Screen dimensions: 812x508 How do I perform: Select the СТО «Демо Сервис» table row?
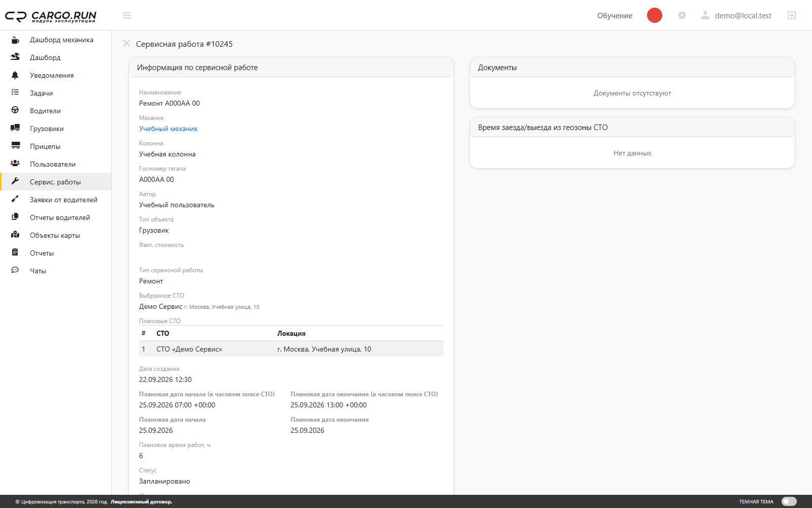[291, 349]
